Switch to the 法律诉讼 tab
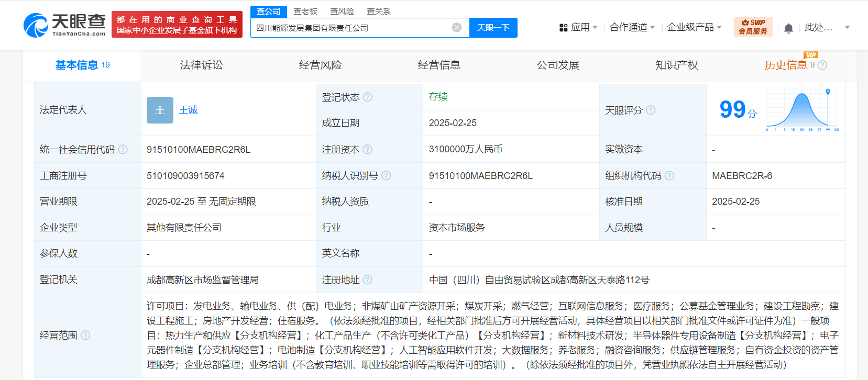868x380 pixels. [x=201, y=65]
